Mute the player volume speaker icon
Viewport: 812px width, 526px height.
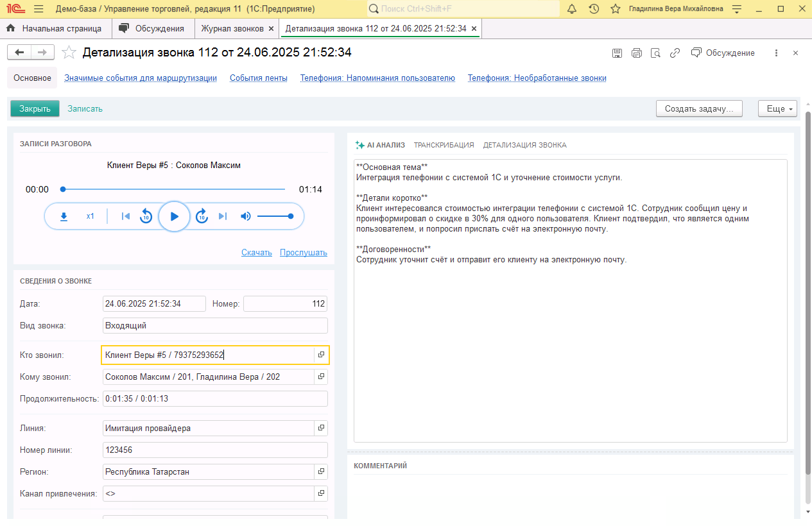(245, 216)
